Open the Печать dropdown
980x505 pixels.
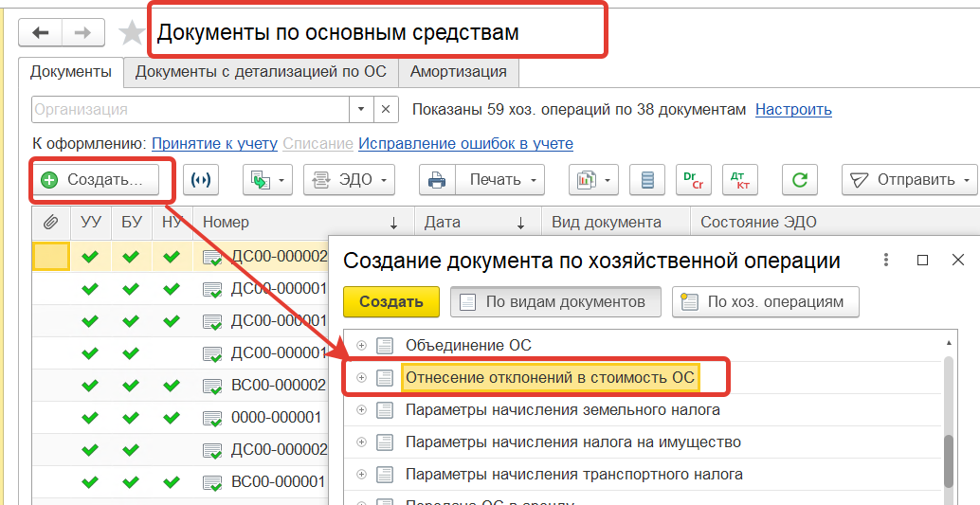coord(500,180)
